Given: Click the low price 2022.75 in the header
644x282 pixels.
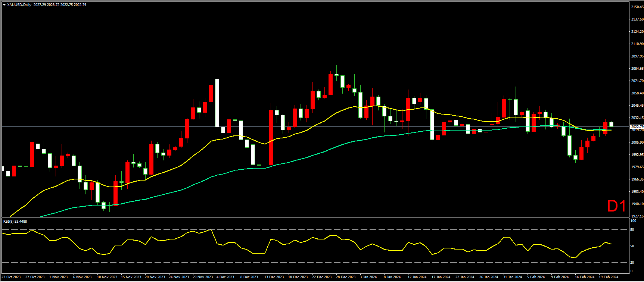Looking at the screenshot, I should [x=67, y=5].
